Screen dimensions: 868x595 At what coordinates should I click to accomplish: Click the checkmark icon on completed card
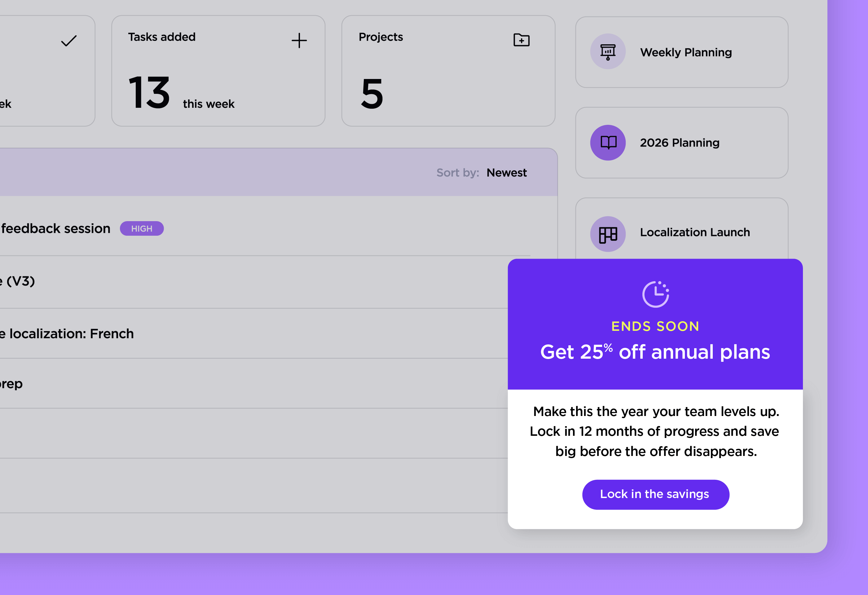(69, 41)
